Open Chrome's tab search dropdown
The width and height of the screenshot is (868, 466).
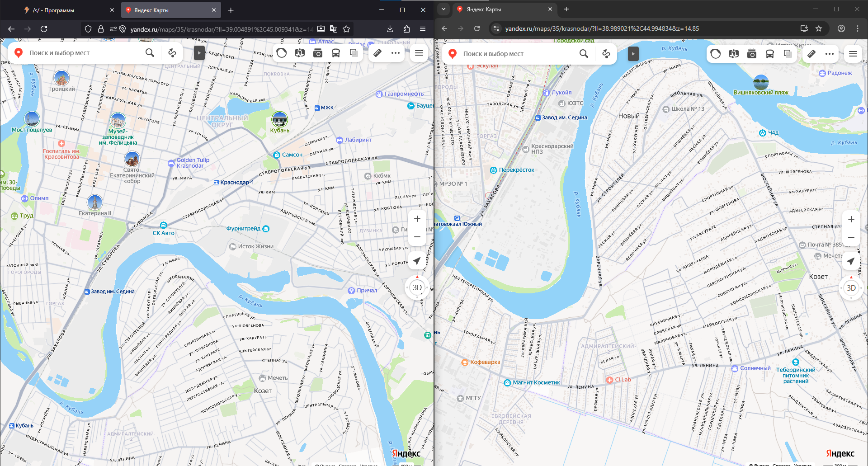click(443, 9)
